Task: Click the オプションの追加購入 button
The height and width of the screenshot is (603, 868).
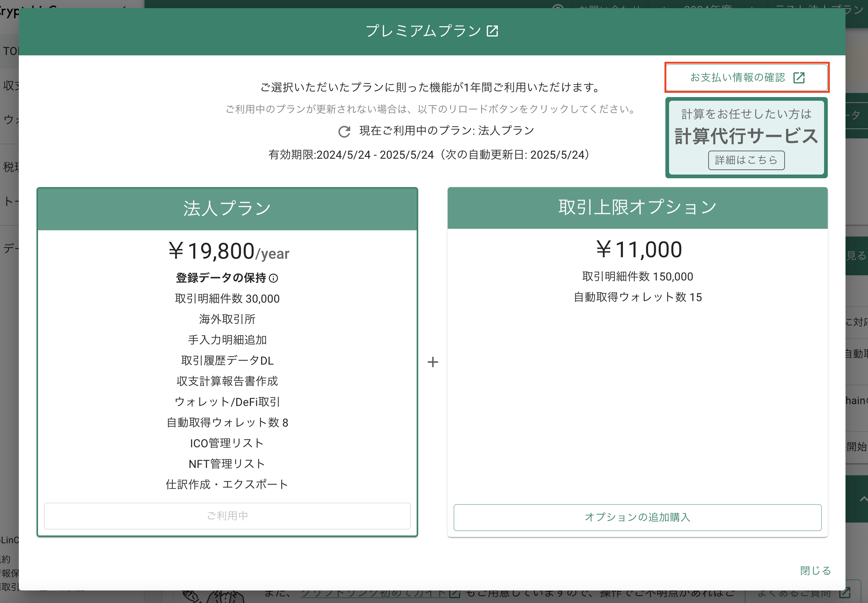Action: tap(637, 517)
